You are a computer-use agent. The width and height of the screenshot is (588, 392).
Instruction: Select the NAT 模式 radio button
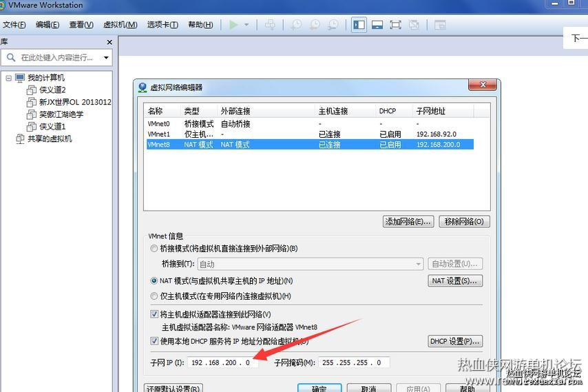pos(154,280)
